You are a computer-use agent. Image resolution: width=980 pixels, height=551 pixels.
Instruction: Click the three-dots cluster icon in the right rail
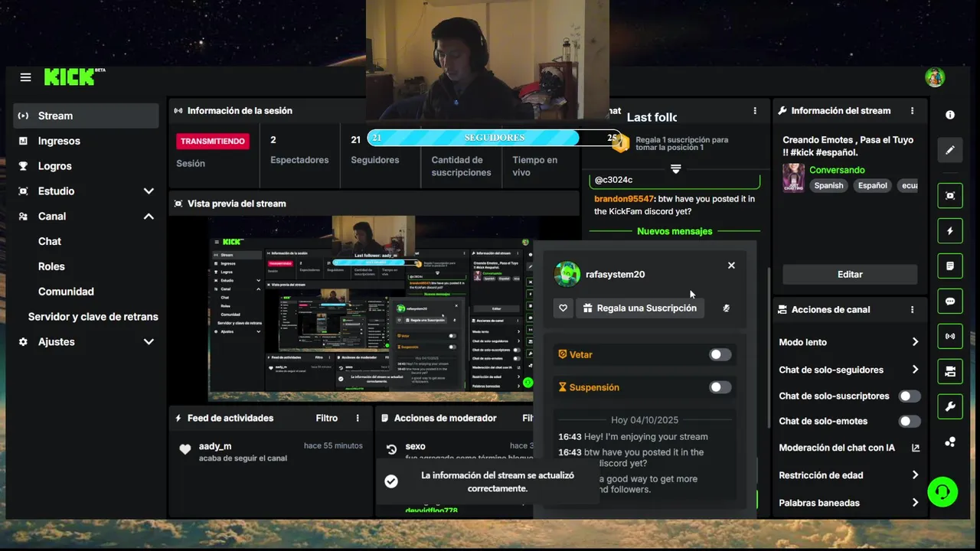pos(950,442)
